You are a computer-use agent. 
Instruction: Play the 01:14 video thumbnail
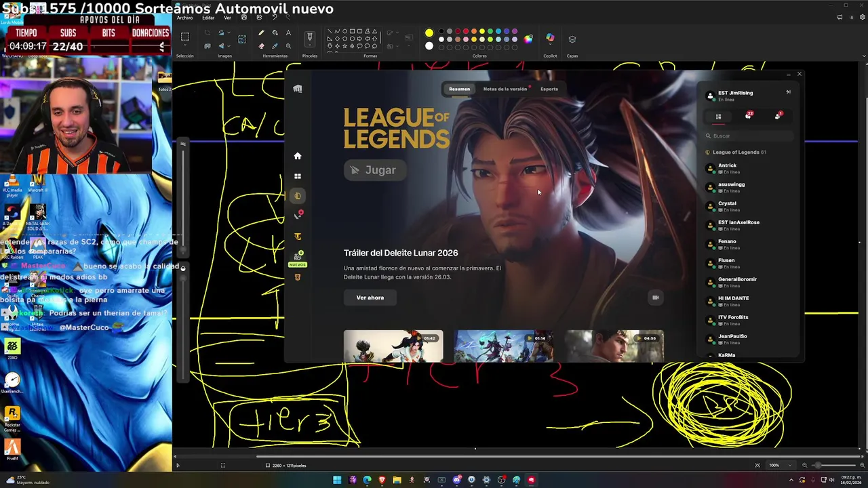pos(503,346)
